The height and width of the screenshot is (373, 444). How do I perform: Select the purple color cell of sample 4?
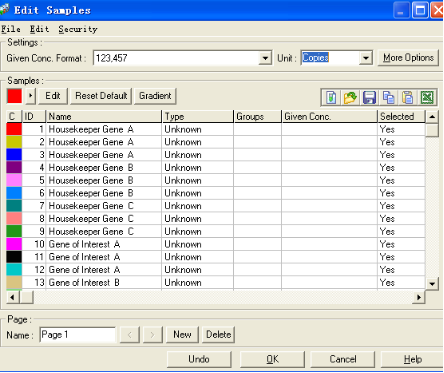14,167
